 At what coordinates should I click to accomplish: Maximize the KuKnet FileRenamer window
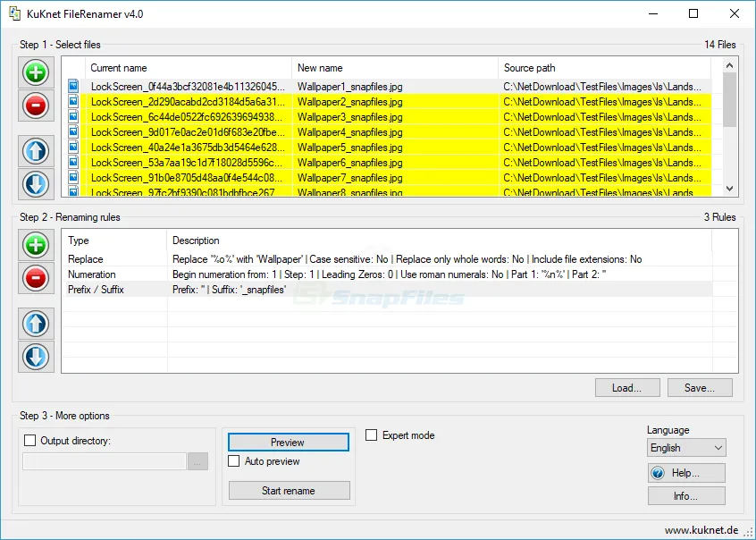coord(693,13)
